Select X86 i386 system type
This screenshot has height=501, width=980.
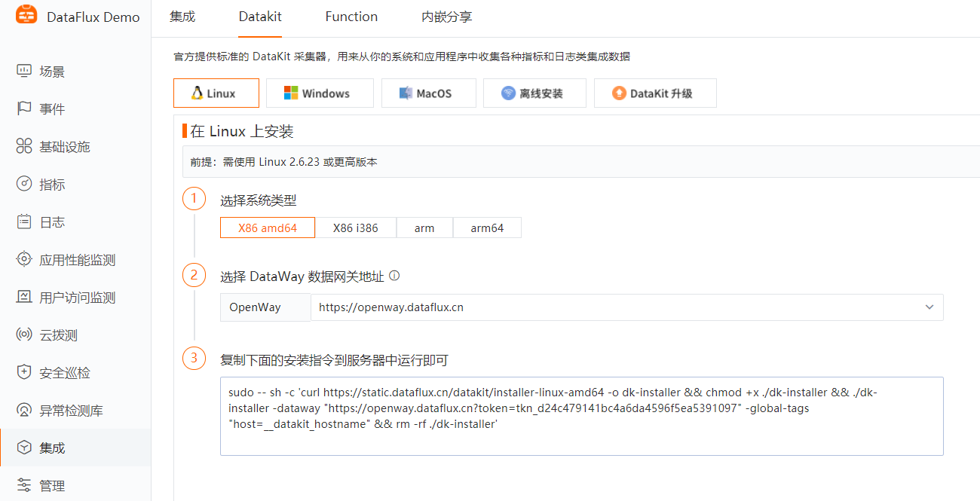[x=356, y=228]
